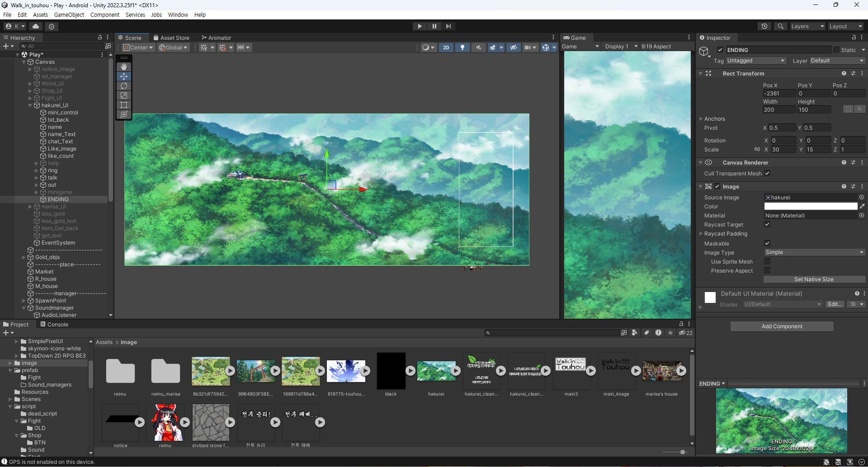
Task: Open the Source Image object picker
Action: [862, 198]
